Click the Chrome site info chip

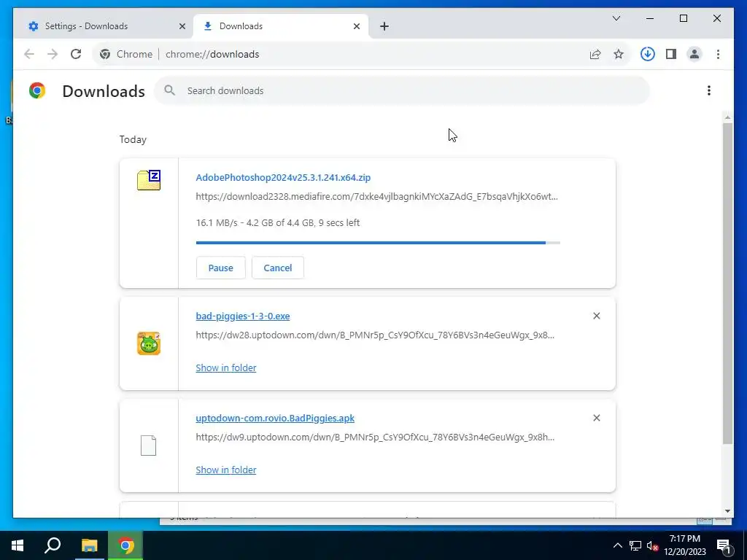[x=126, y=54]
